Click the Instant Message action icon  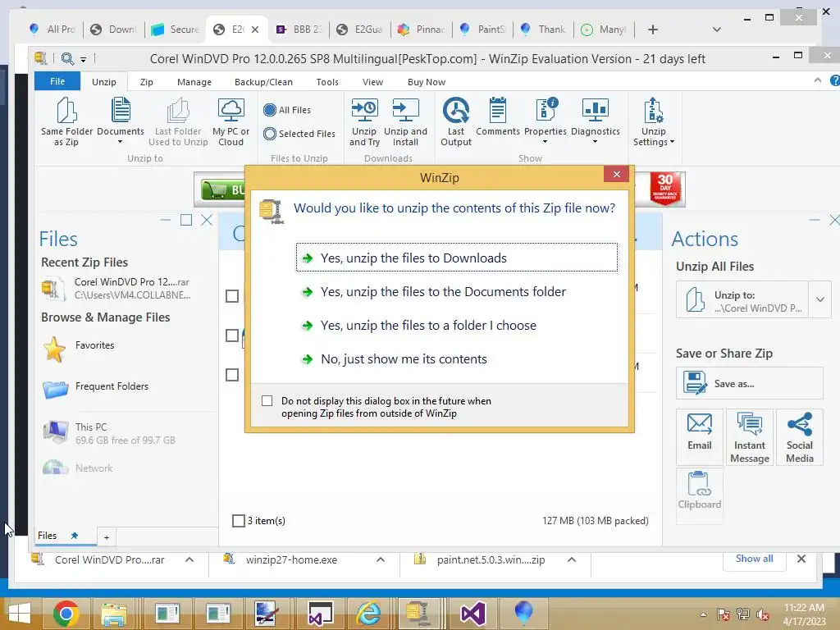(750, 424)
